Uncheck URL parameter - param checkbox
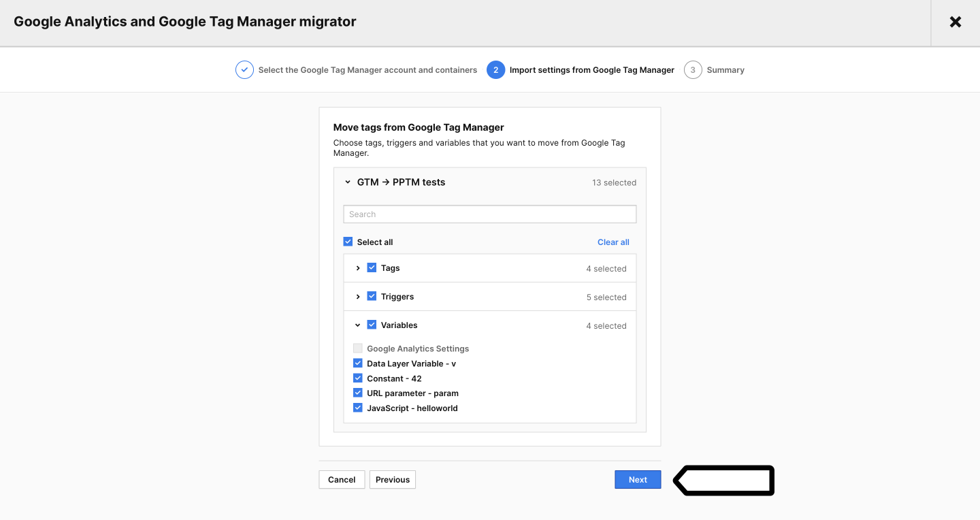980x520 pixels. 358,393
